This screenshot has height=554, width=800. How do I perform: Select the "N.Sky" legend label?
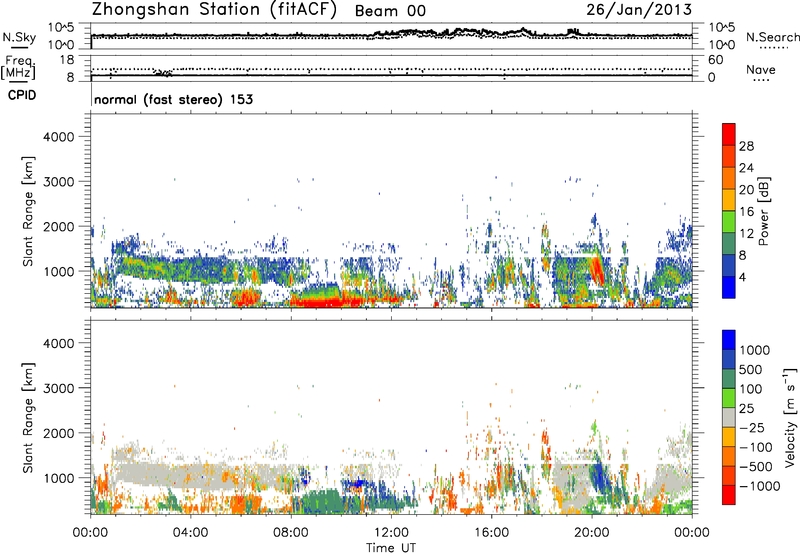[x=19, y=37]
